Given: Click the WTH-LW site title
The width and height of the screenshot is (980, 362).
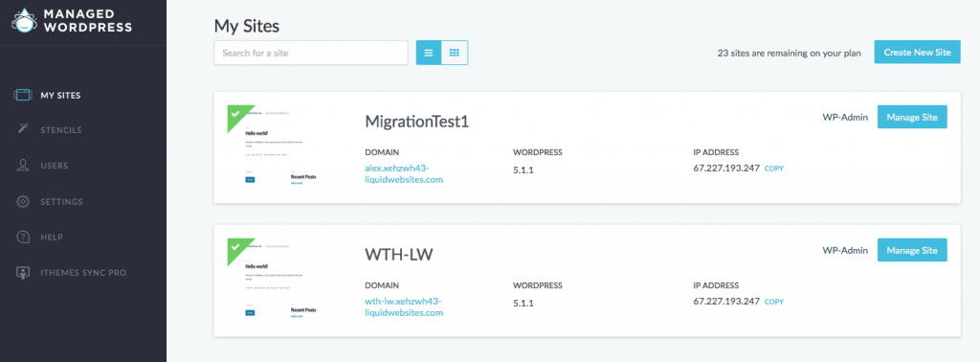Looking at the screenshot, I should tap(399, 255).
